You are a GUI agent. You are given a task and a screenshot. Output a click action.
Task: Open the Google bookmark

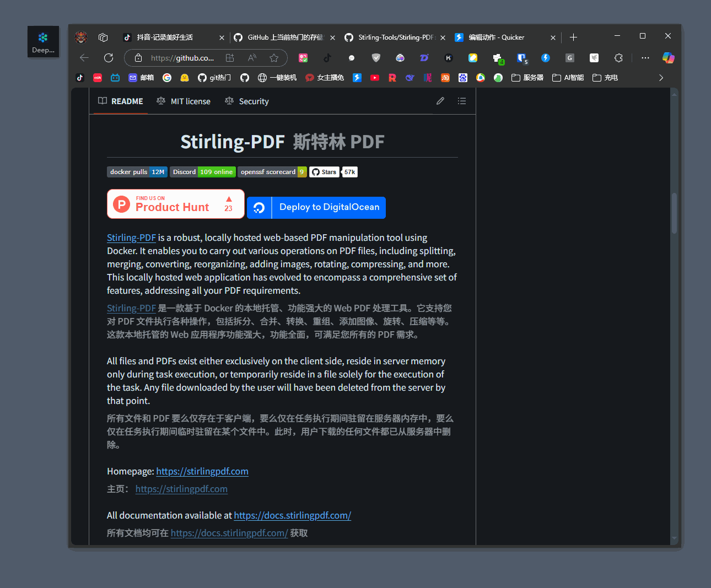pos(167,78)
